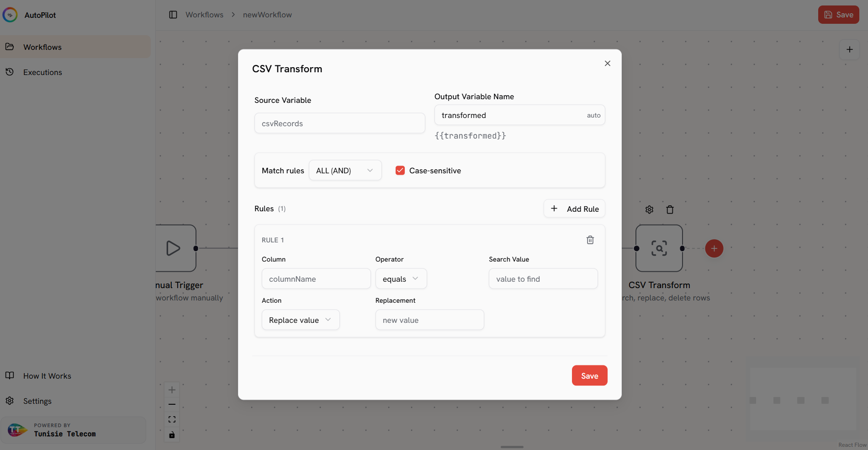Click the Source Variable input field

(x=339, y=123)
